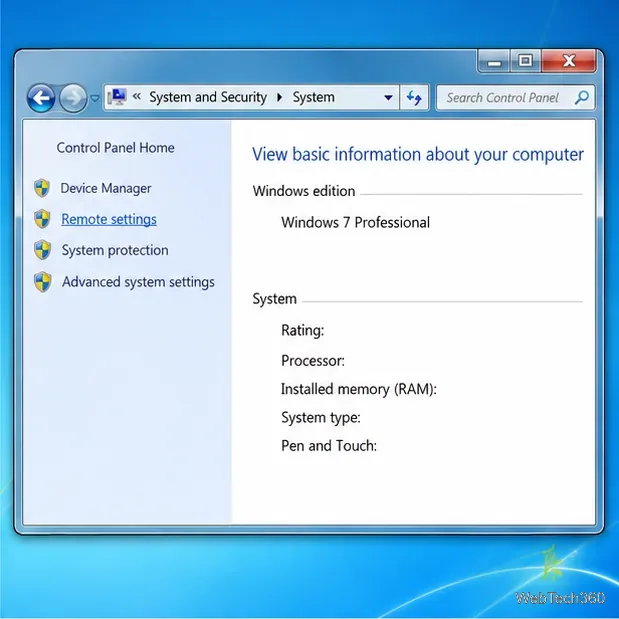The width and height of the screenshot is (619, 619).
Task: Go back with the blue Back arrow
Action: (41, 98)
